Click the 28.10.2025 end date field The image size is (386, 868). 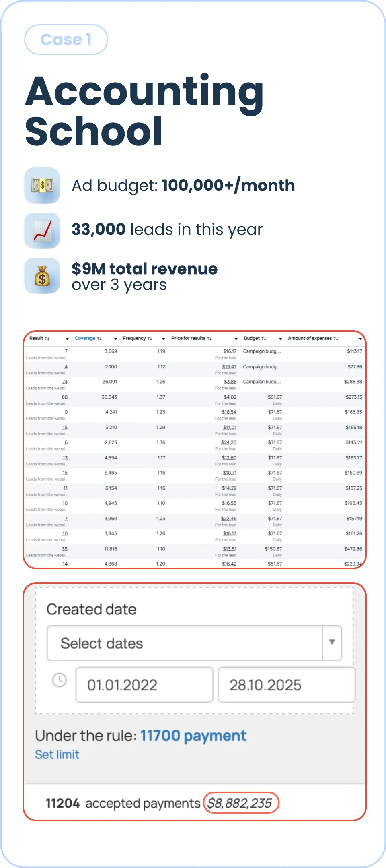click(x=287, y=684)
